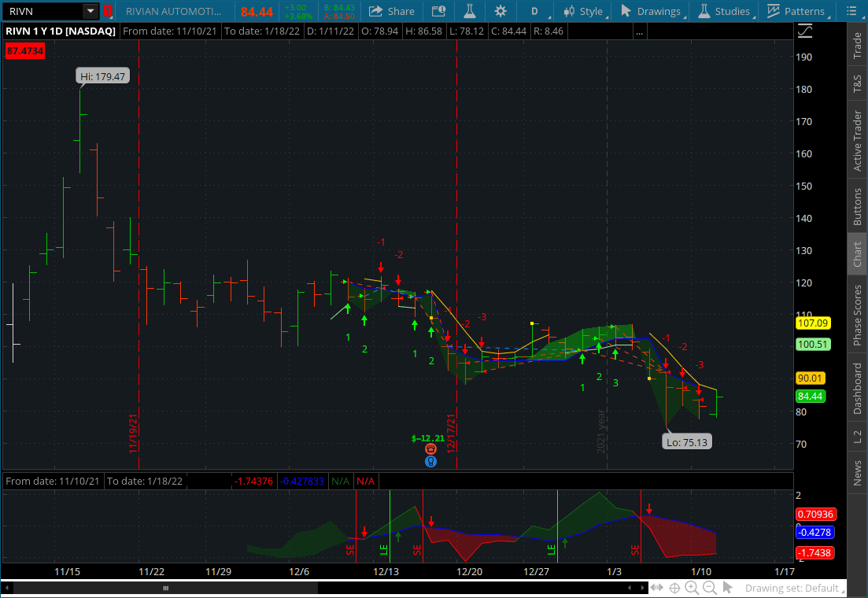Click the blue lightbulb event icon

(430, 461)
